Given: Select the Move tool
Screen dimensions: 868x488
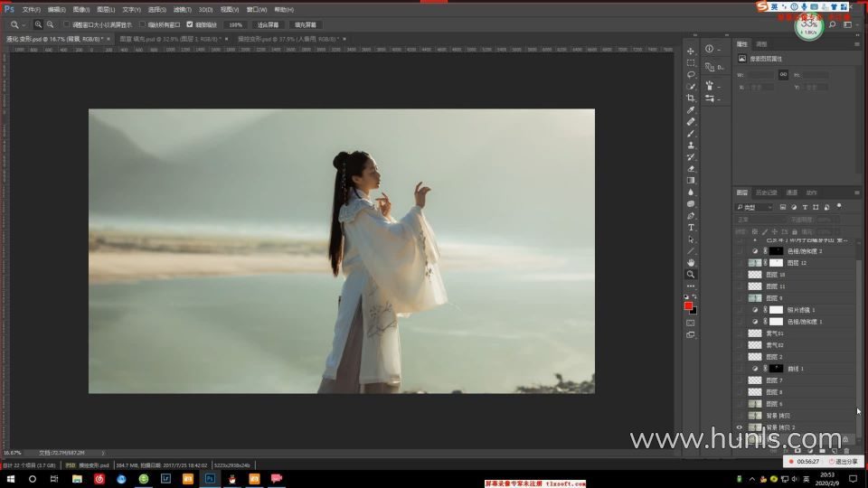Looking at the screenshot, I should [x=690, y=51].
